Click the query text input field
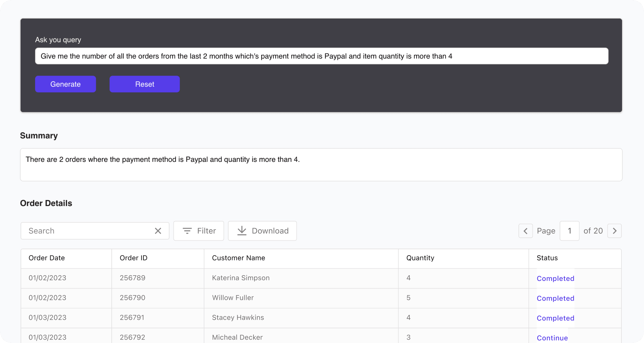 click(321, 56)
